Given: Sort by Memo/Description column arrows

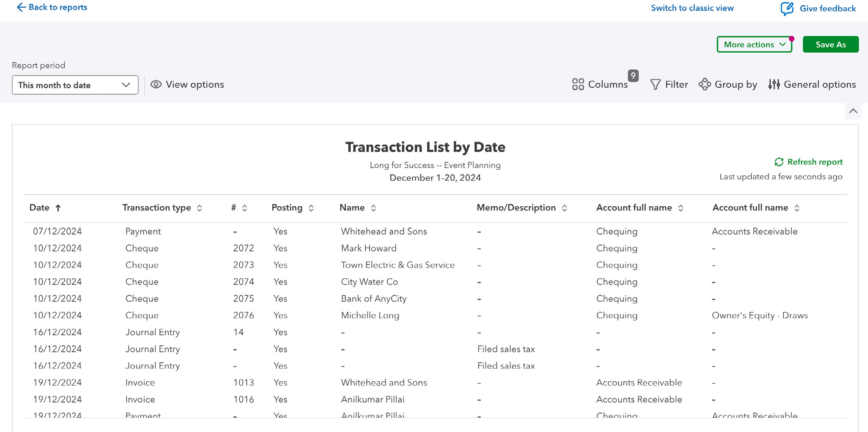Looking at the screenshot, I should 564,208.
